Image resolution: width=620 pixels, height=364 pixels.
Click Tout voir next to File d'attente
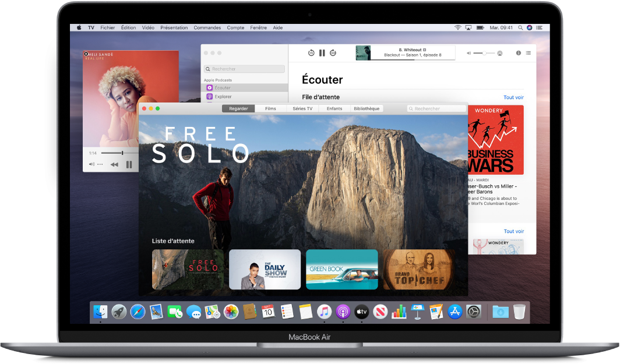point(513,97)
